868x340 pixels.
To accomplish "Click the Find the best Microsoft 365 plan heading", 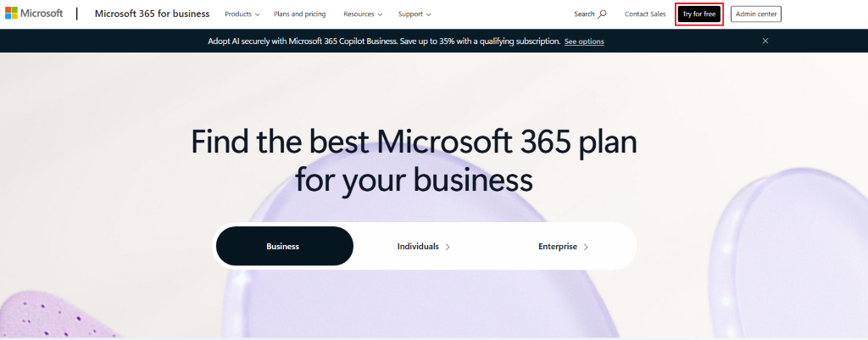I will click(x=414, y=160).
